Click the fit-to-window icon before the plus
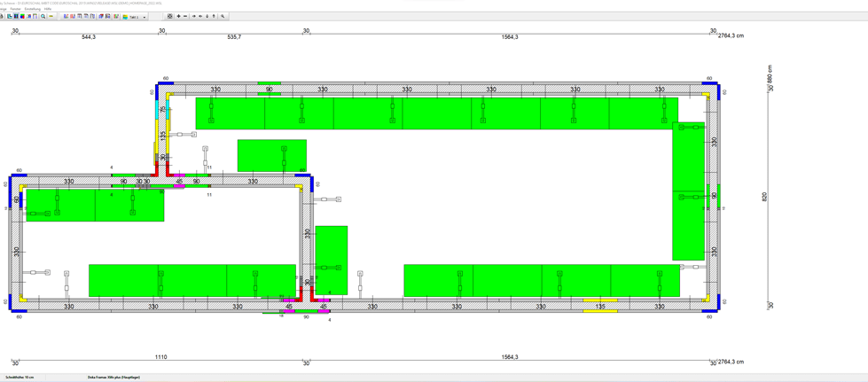This screenshot has height=382, width=868. [x=170, y=16]
